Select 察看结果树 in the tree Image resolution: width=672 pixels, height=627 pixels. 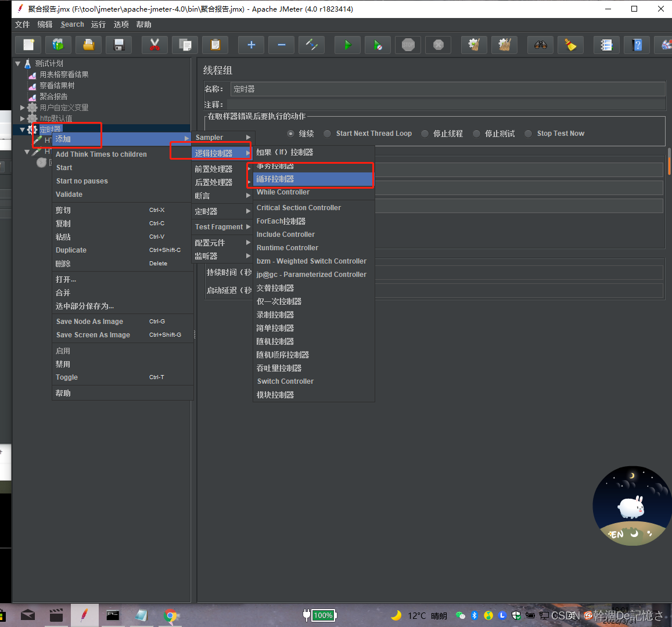[57, 86]
